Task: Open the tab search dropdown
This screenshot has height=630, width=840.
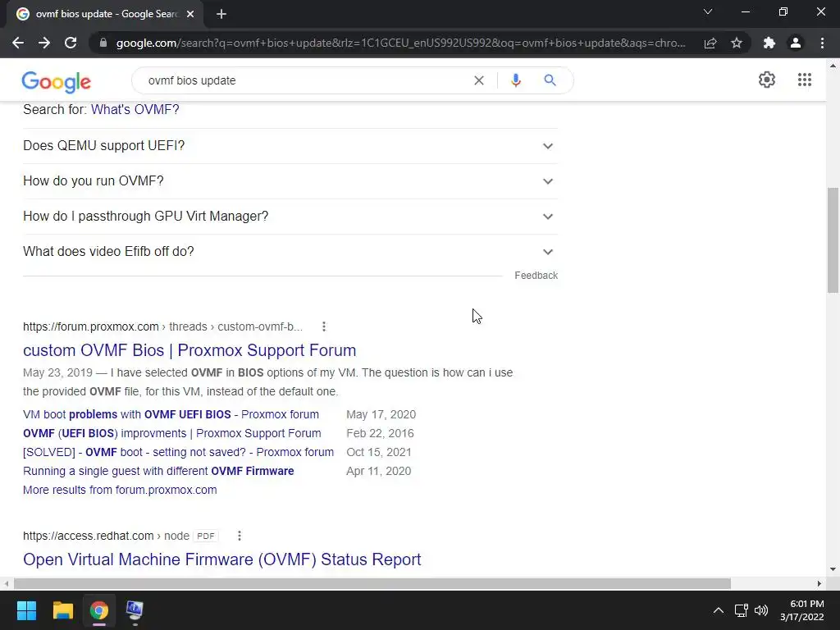Action: (708, 11)
